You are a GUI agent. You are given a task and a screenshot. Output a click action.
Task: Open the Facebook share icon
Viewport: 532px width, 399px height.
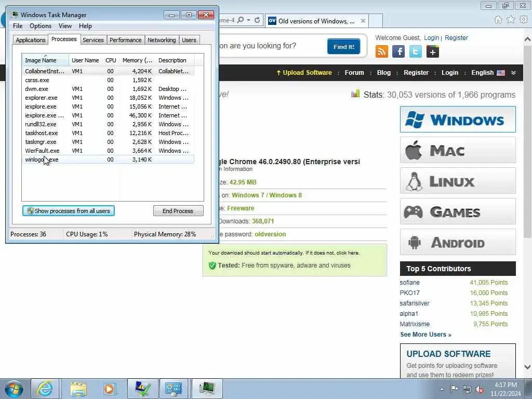coord(398,52)
